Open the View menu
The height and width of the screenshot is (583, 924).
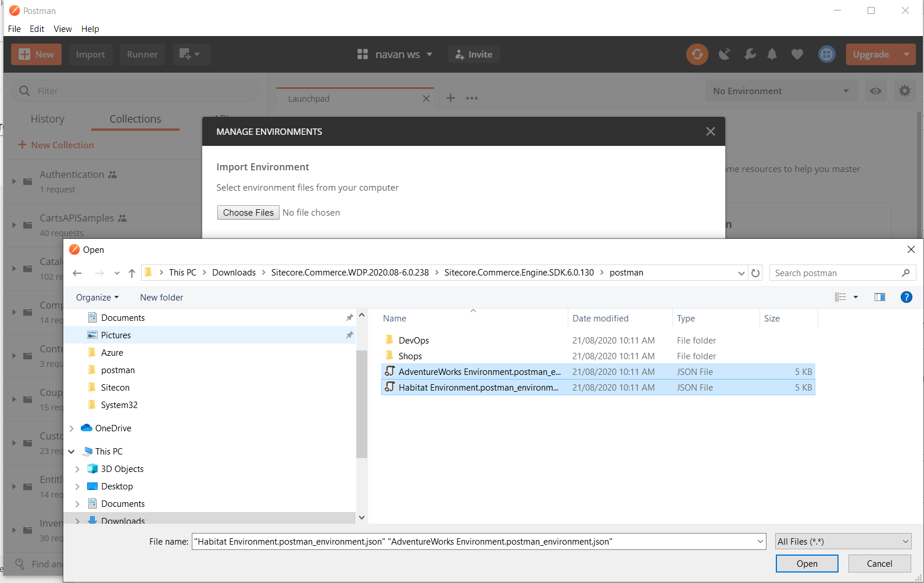63,28
